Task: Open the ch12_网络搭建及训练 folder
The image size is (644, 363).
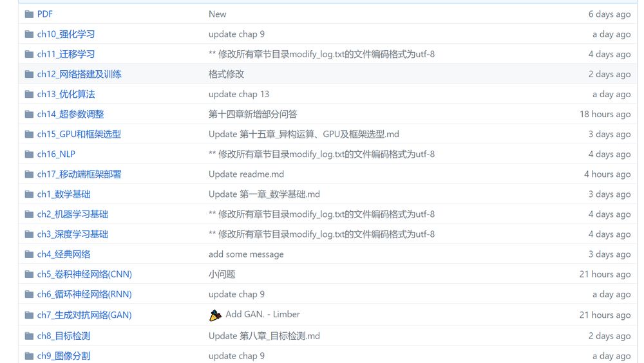Action: click(79, 74)
